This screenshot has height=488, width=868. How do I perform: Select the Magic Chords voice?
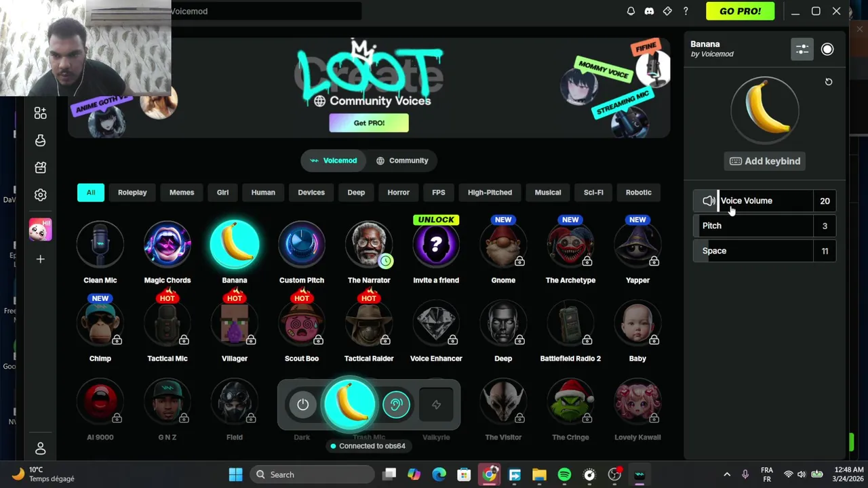point(167,245)
